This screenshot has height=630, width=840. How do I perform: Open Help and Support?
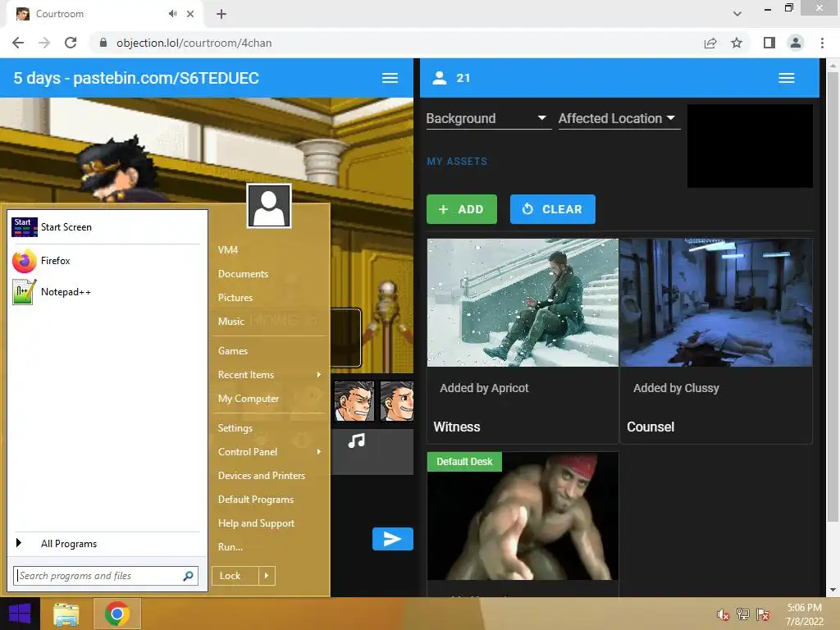[256, 523]
